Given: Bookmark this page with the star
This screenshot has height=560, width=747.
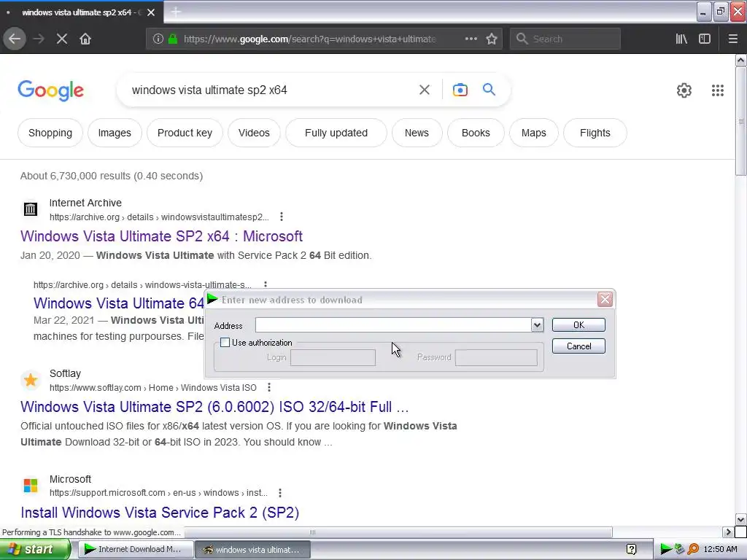Looking at the screenshot, I should (492, 39).
